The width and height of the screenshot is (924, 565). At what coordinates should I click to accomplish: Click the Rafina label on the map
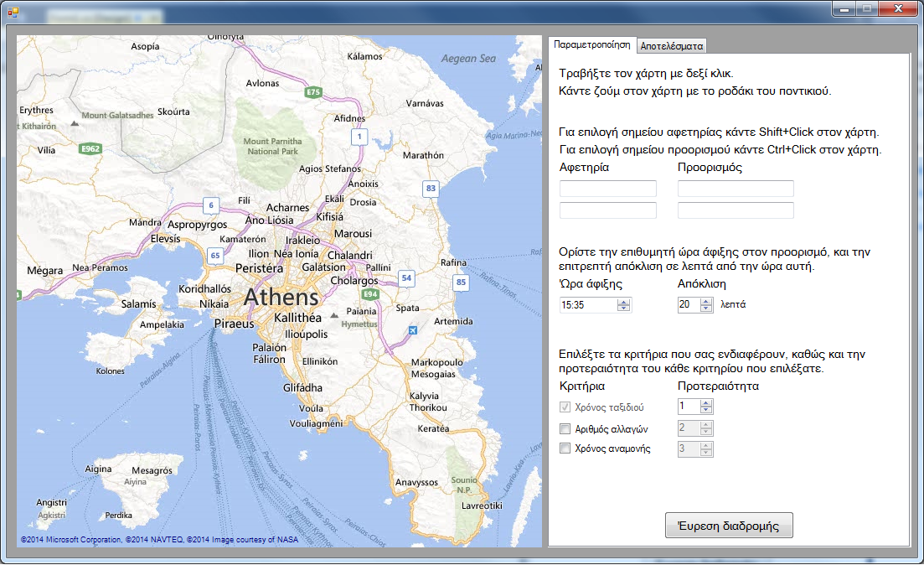[x=453, y=262]
